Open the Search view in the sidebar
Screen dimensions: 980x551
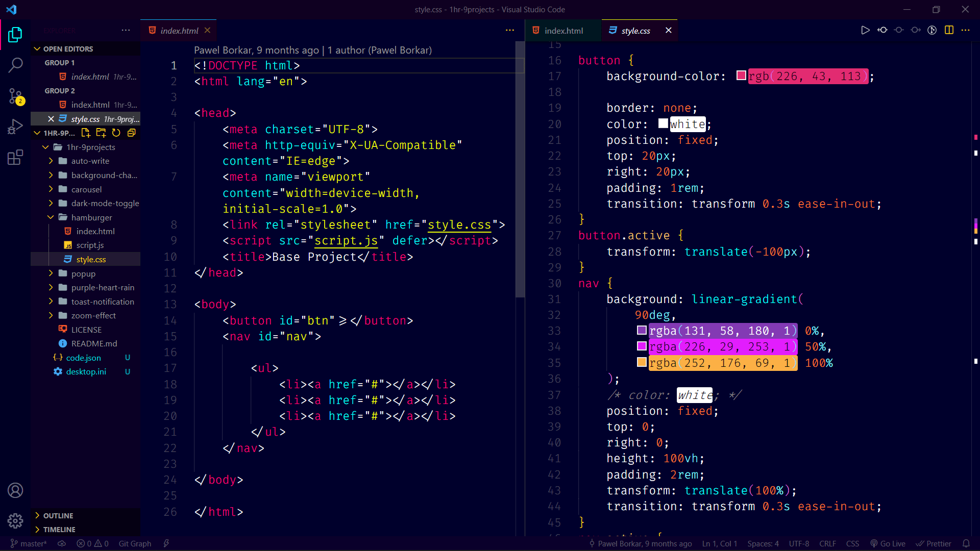[x=15, y=65]
